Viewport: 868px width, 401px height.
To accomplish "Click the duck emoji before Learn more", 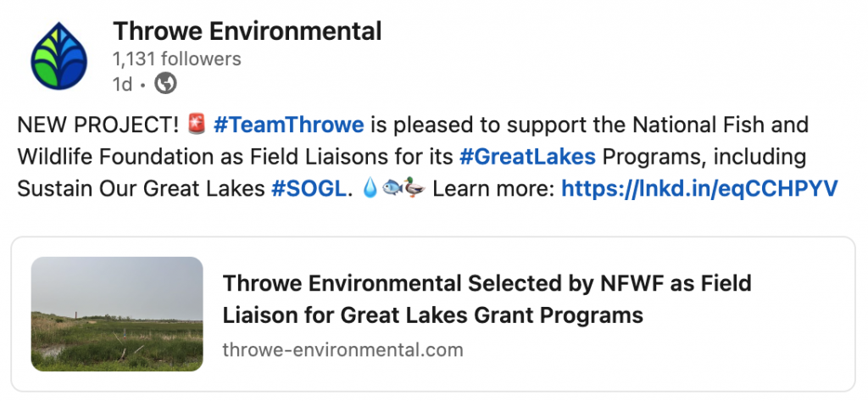I will (414, 188).
